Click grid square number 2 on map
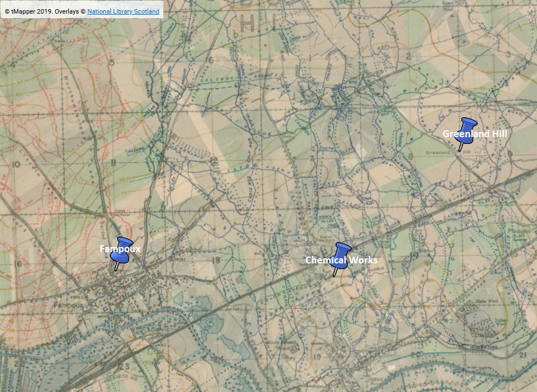This screenshot has width=537, height=392. point(408,55)
